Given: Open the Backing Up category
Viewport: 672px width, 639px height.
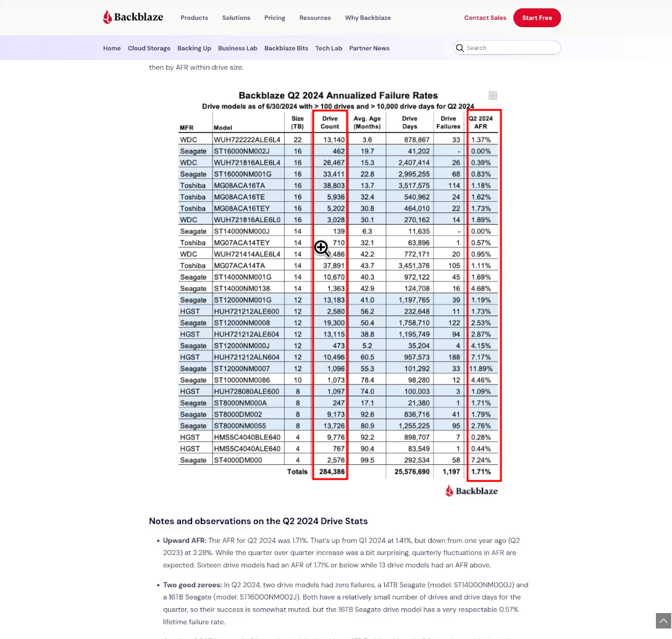Looking at the screenshot, I should coord(194,48).
